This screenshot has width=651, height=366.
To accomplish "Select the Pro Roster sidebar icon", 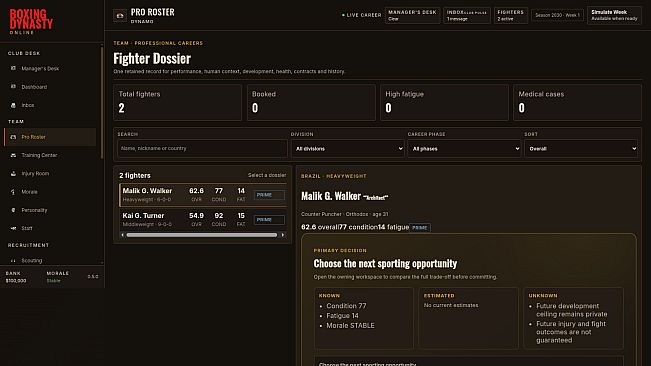I will coord(13,137).
